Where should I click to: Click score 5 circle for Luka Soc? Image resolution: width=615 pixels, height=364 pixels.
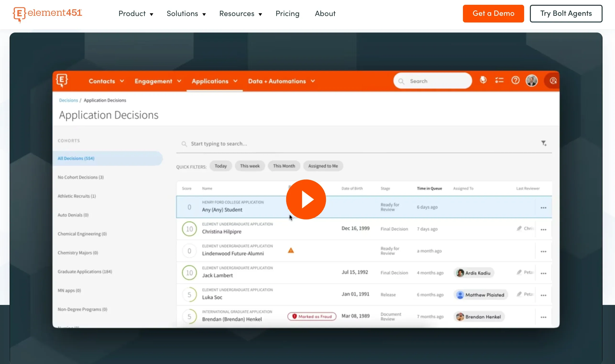coord(189,295)
